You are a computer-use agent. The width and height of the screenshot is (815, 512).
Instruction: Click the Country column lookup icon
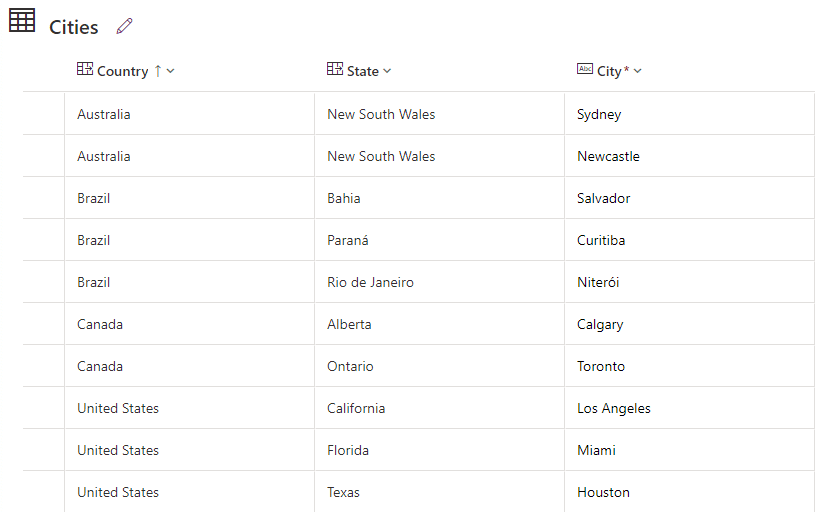[x=85, y=69]
